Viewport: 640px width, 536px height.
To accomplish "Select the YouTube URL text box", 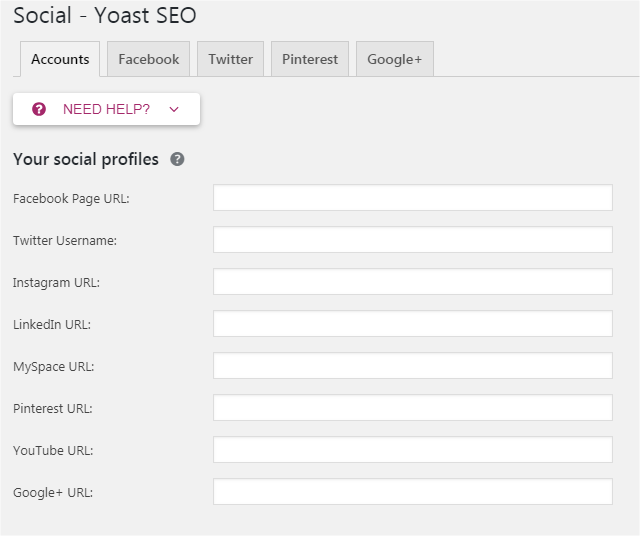I will pos(413,450).
